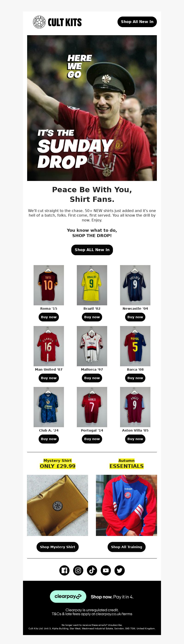Open the gold mystery package image
This screenshot has height=644, width=184.
click(x=57, y=505)
